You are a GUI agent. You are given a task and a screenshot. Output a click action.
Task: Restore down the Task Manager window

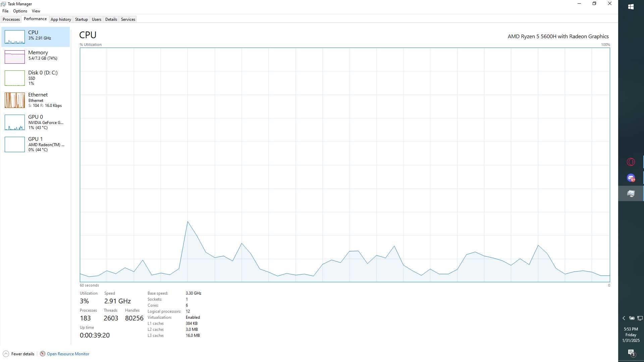click(x=594, y=4)
